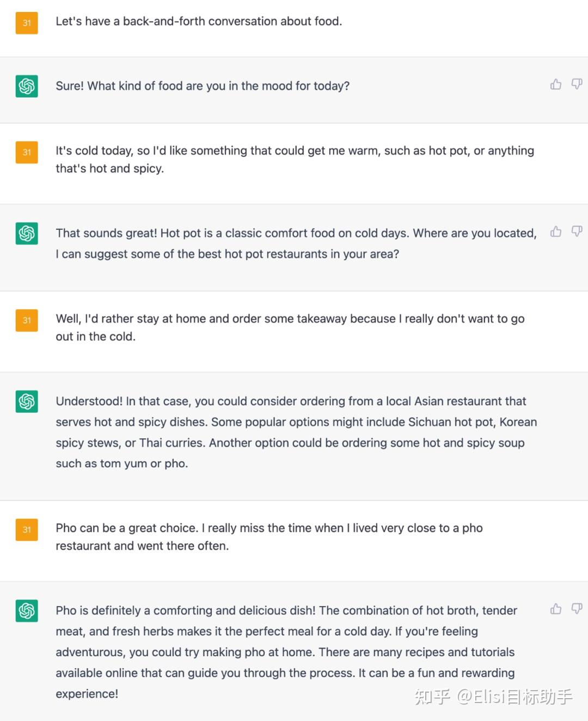The width and height of the screenshot is (588, 721).
Task: Upvote the 'Pho is definitely a comforting' answer
Action: pos(556,609)
